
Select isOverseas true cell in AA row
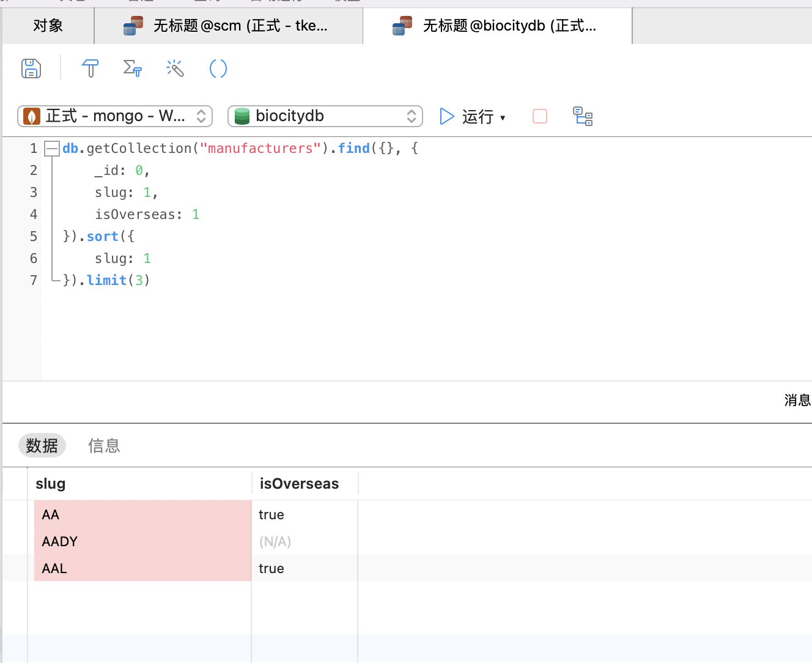(x=304, y=514)
